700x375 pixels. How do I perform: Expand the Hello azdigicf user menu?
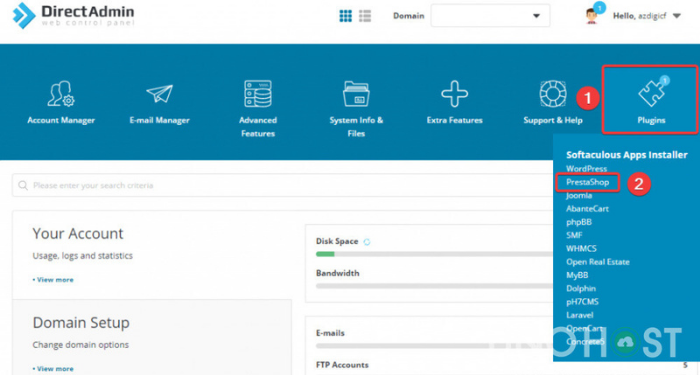coord(646,16)
